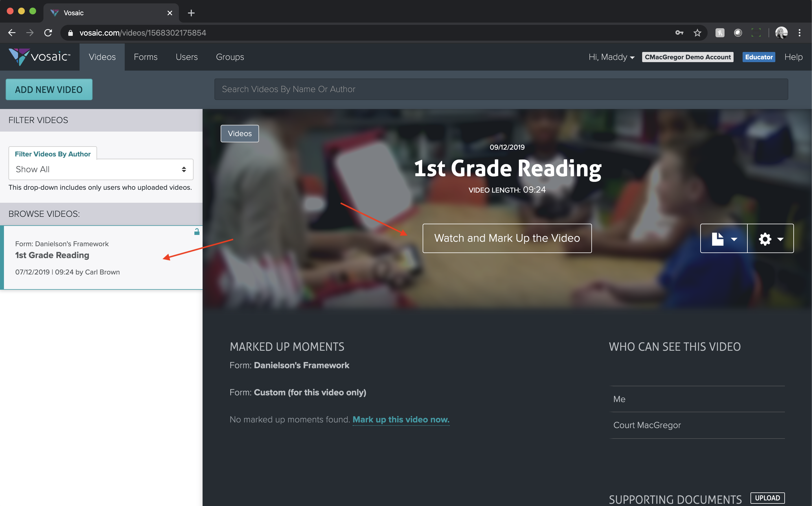Click ADD NEW VIDEO button
812x506 pixels.
pyautogui.click(x=49, y=89)
